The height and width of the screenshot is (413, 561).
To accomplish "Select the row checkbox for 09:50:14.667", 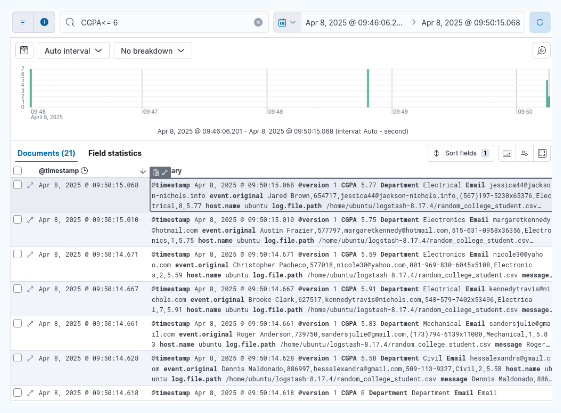I will pyautogui.click(x=18, y=288).
